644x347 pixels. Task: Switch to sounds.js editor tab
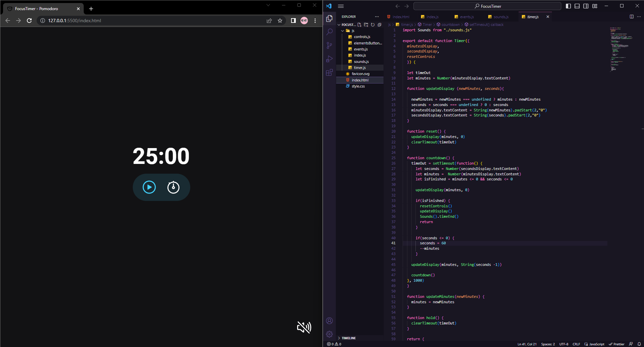pos(501,17)
